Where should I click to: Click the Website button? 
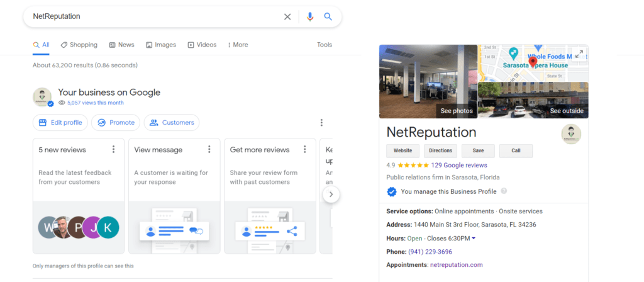(403, 151)
